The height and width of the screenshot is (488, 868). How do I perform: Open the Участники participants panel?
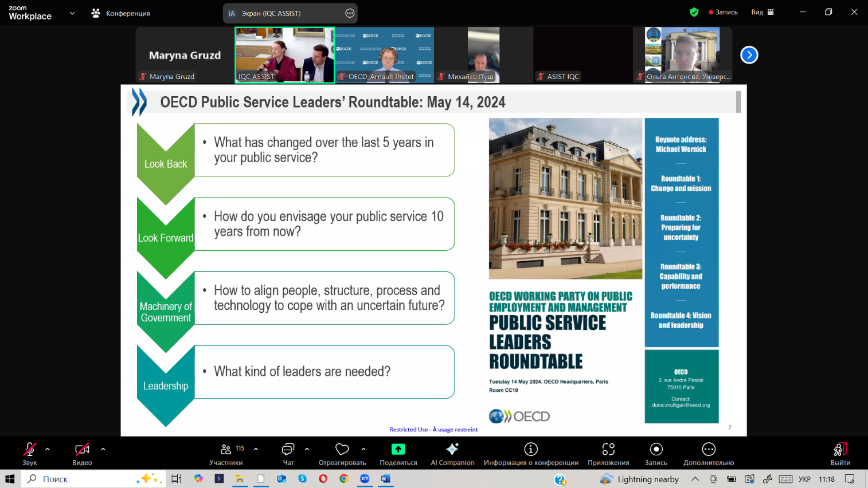click(x=226, y=454)
